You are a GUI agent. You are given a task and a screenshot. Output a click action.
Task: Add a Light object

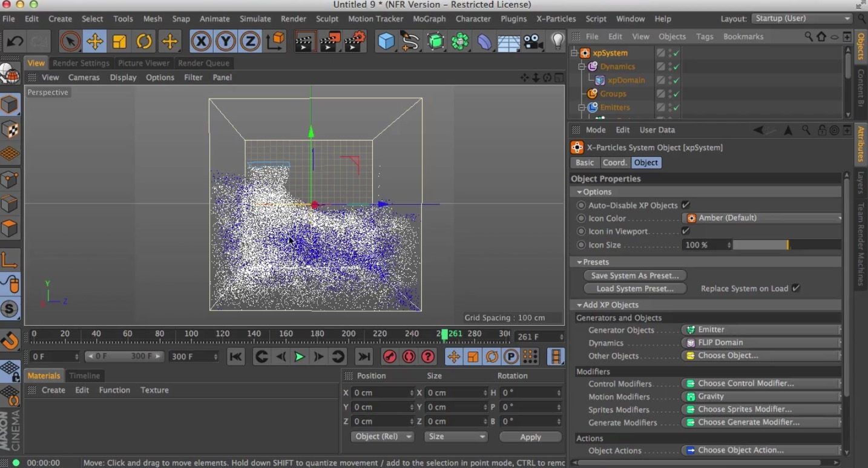[x=557, y=41]
